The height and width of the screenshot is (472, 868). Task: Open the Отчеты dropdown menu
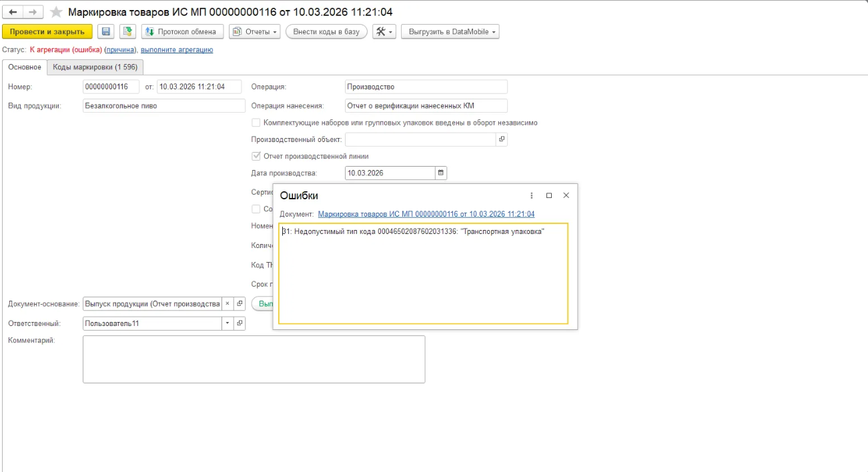pos(255,32)
